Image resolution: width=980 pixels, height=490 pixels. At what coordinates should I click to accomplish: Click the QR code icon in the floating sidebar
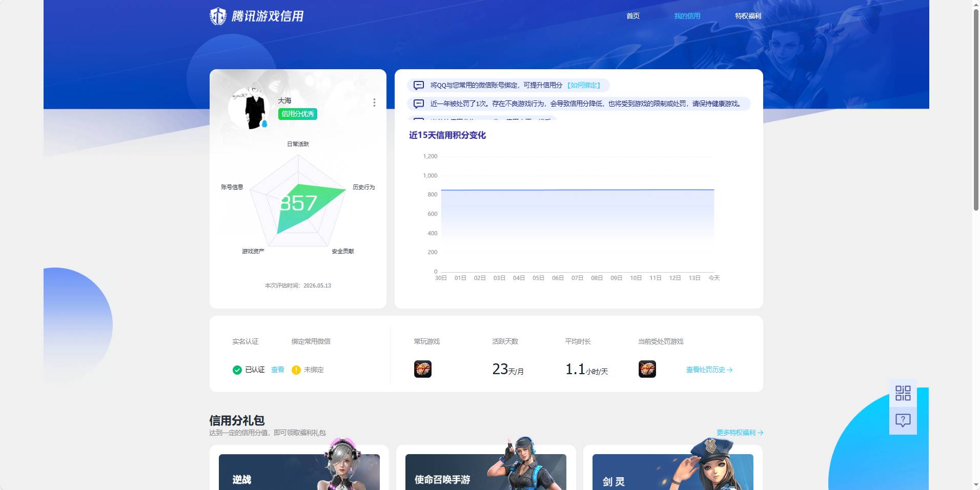903,393
